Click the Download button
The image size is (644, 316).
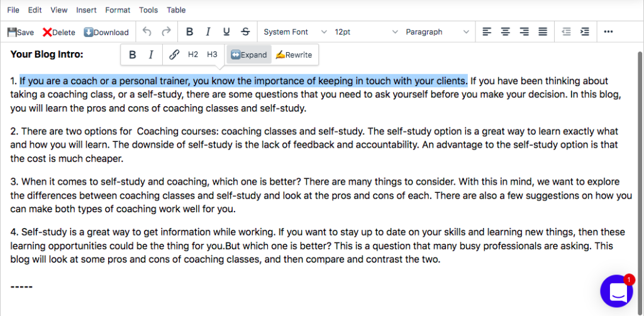point(106,32)
